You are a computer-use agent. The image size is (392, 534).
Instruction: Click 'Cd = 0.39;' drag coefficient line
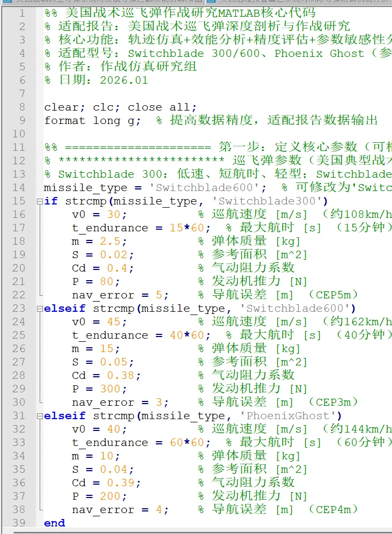(106, 483)
